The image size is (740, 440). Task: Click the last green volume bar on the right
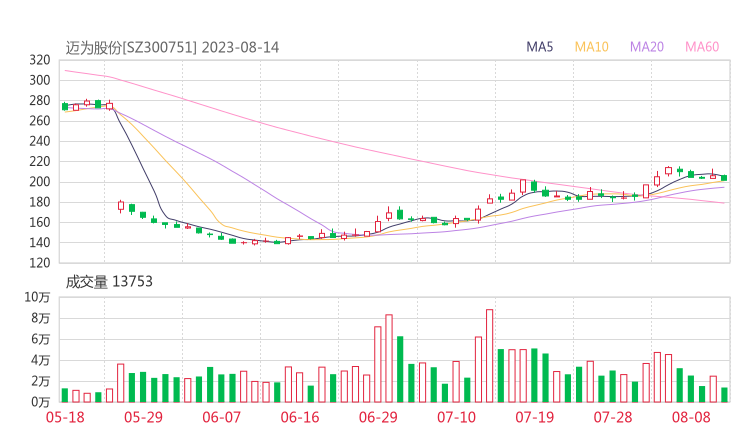point(724,395)
